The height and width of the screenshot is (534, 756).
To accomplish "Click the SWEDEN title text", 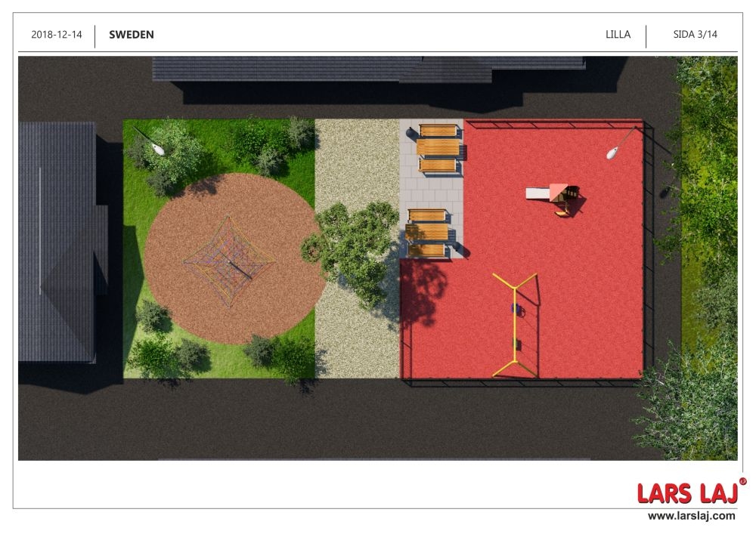I will pyautogui.click(x=132, y=35).
